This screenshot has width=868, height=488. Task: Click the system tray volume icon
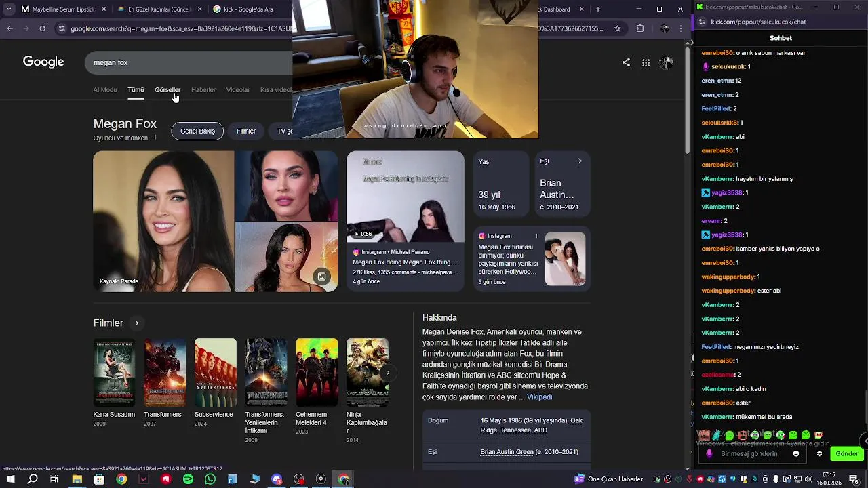tap(808, 479)
